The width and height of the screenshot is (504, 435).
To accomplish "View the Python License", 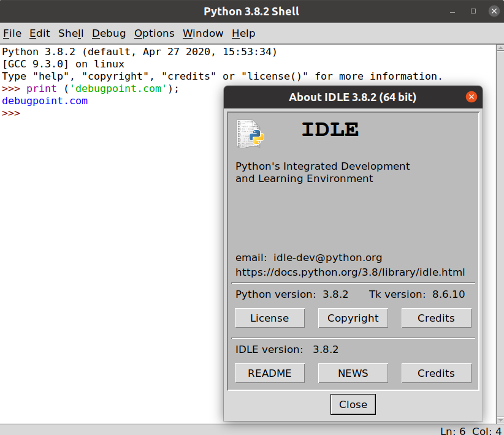I will click(x=269, y=318).
